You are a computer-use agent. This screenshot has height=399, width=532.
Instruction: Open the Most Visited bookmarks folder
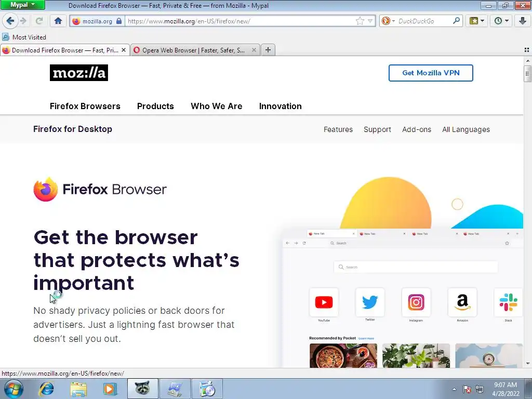point(24,37)
